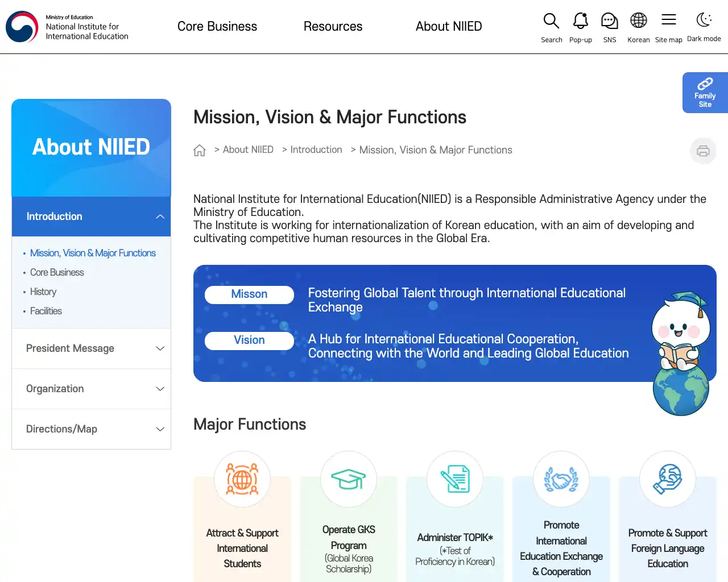Open the Facilities sidebar link
This screenshot has height=582, width=728.
point(46,311)
